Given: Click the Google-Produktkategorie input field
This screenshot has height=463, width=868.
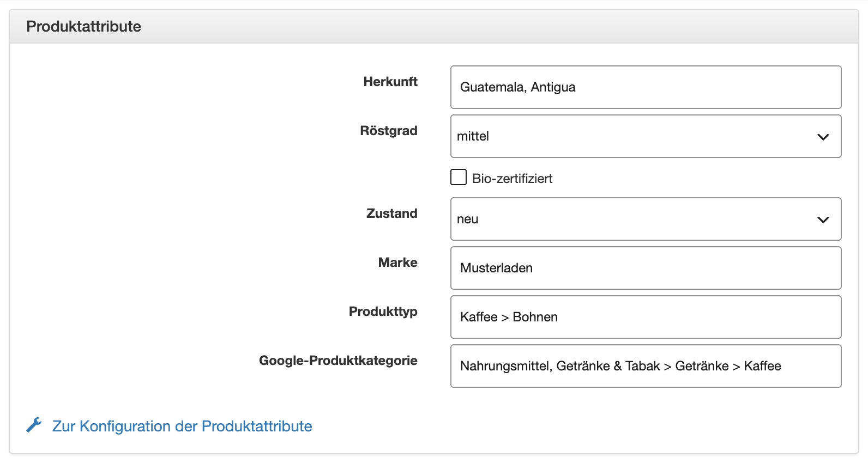Looking at the screenshot, I should [646, 366].
